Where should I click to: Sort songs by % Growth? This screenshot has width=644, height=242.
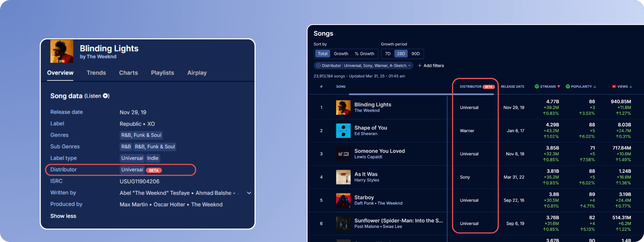364,54
